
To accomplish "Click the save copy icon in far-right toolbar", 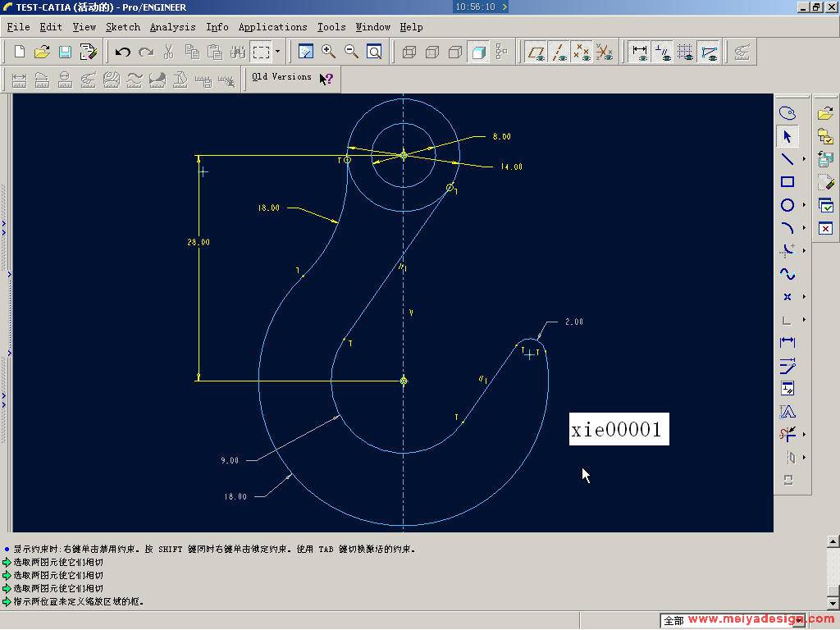I will tap(825, 159).
